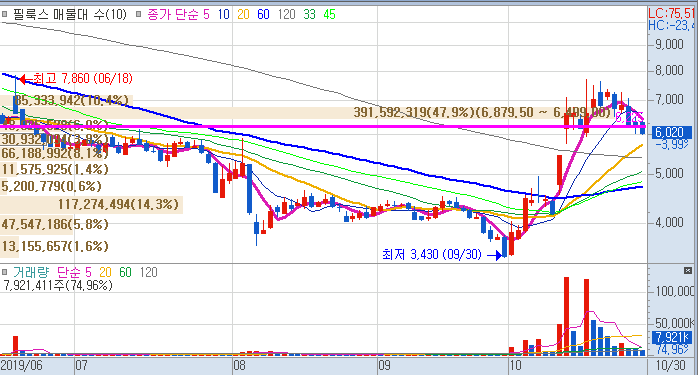Pick the orange 20 legend in volume panel

click(x=106, y=272)
